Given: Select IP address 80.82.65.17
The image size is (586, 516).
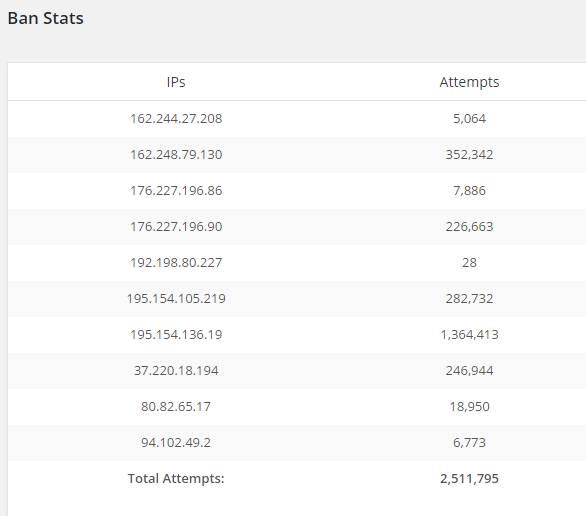Looking at the screenshot, I should coord(176,407).
